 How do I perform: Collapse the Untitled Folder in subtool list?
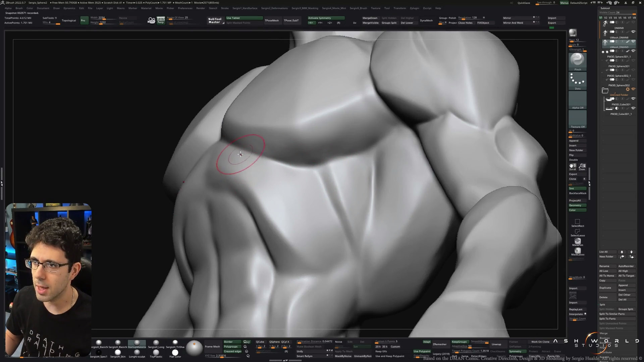[605, 90]
